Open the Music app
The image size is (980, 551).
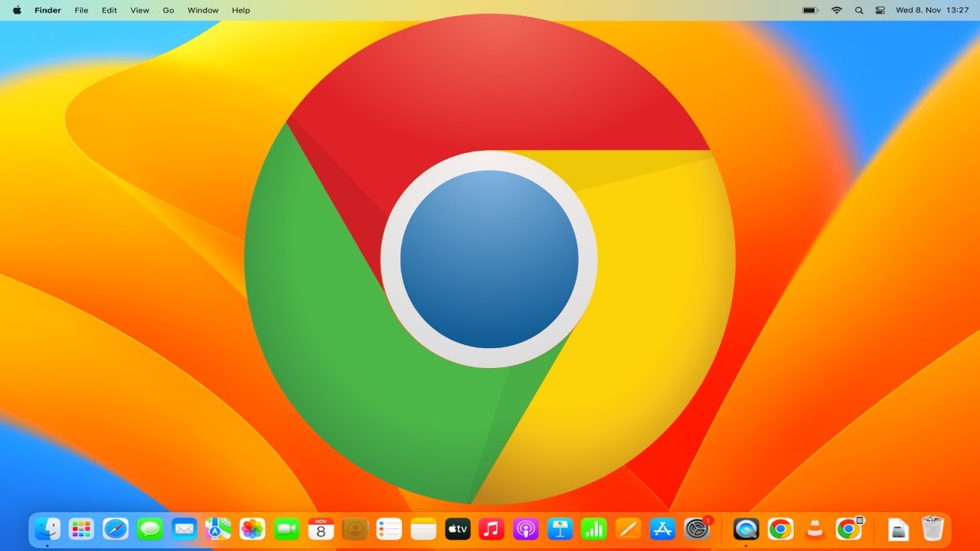tap(492, 528)
